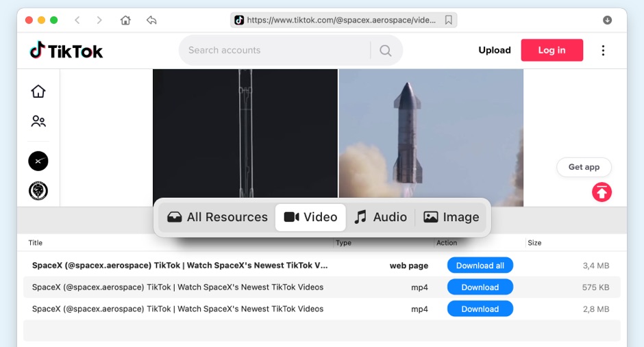Select the Audio tab
The height and width of the screenshot is (347, 644).
[x=380, y=217]
